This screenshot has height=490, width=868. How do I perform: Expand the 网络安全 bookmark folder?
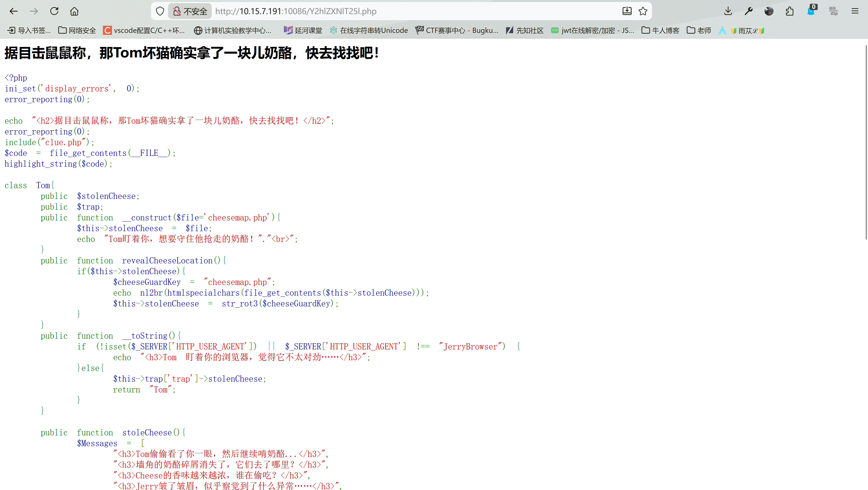[77, 30]
